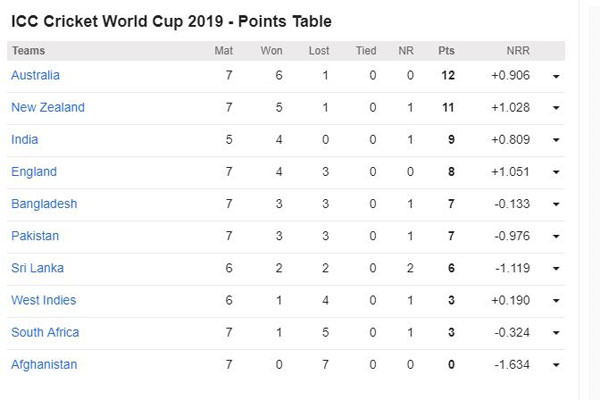The width and height of the screenshot is (600, 400).
Task: Open the India team link
Action: tap(24, 139)
